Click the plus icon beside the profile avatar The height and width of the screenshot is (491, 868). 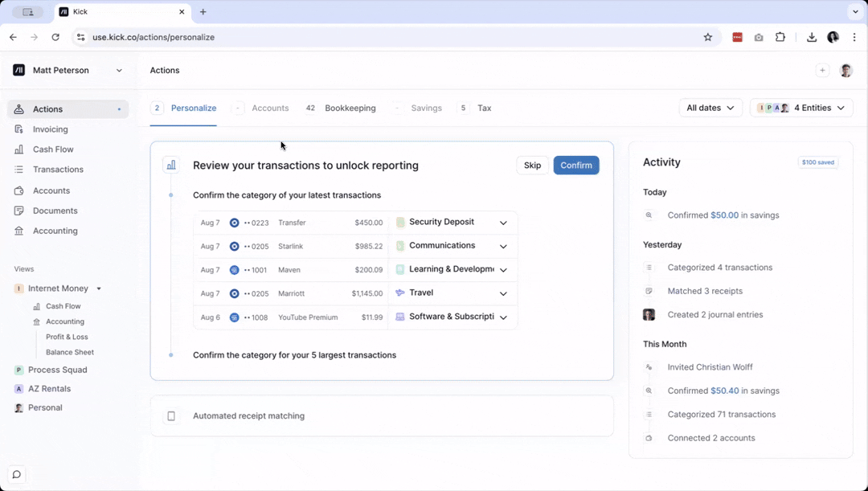tap(822, 71)
